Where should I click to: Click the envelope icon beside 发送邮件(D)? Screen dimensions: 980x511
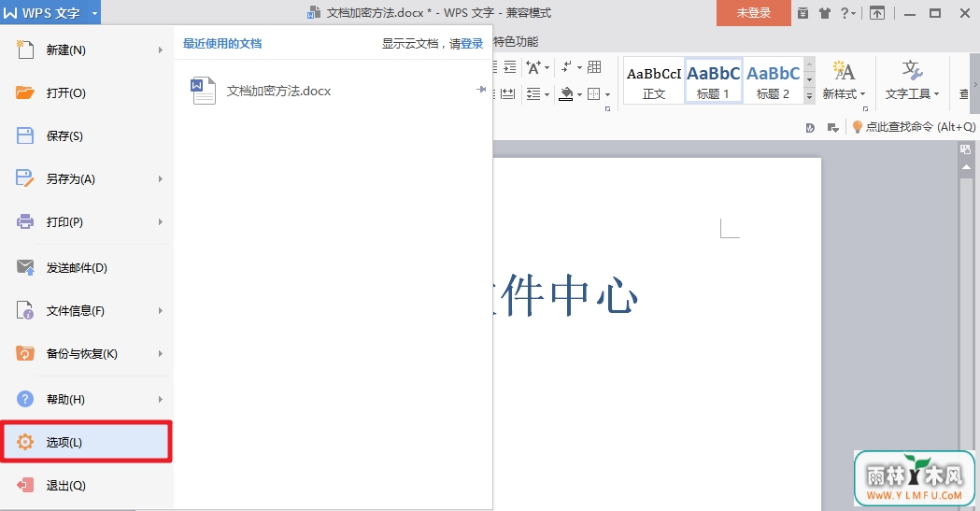tap(25, 267)
